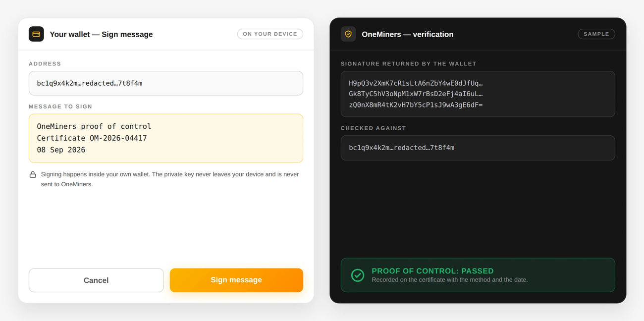
Task: Cancel the signing request
Action: pos(96,280)
